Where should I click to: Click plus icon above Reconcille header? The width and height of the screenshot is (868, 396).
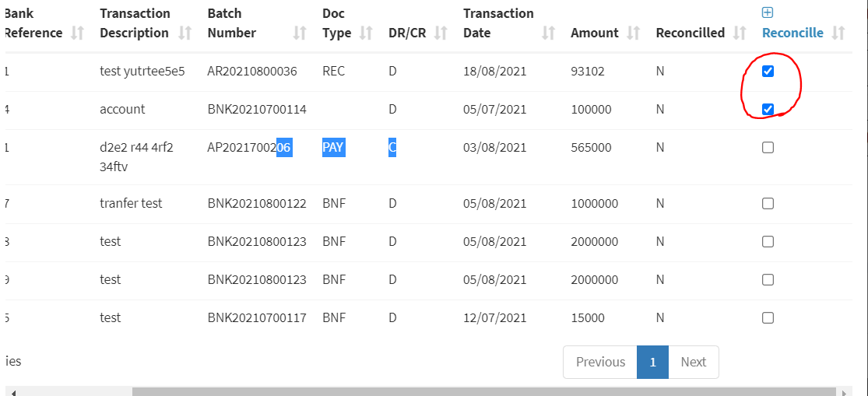click(x=768, y=12)
